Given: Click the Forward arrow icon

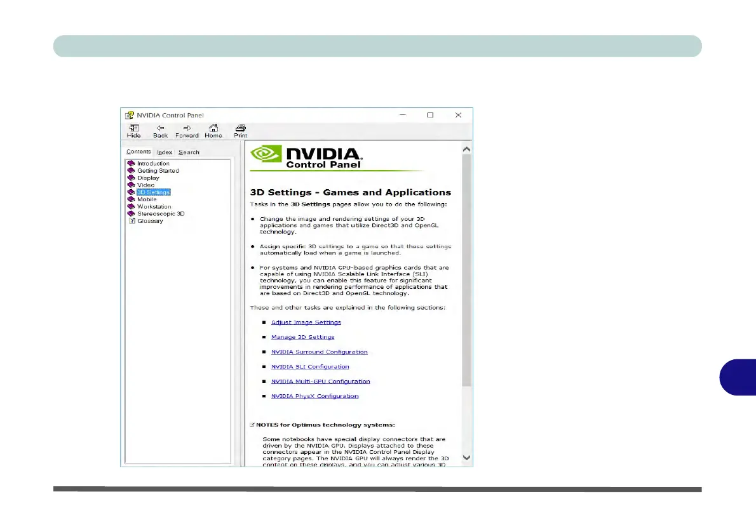Looking at the screenshot, I should tap(187, 128).
